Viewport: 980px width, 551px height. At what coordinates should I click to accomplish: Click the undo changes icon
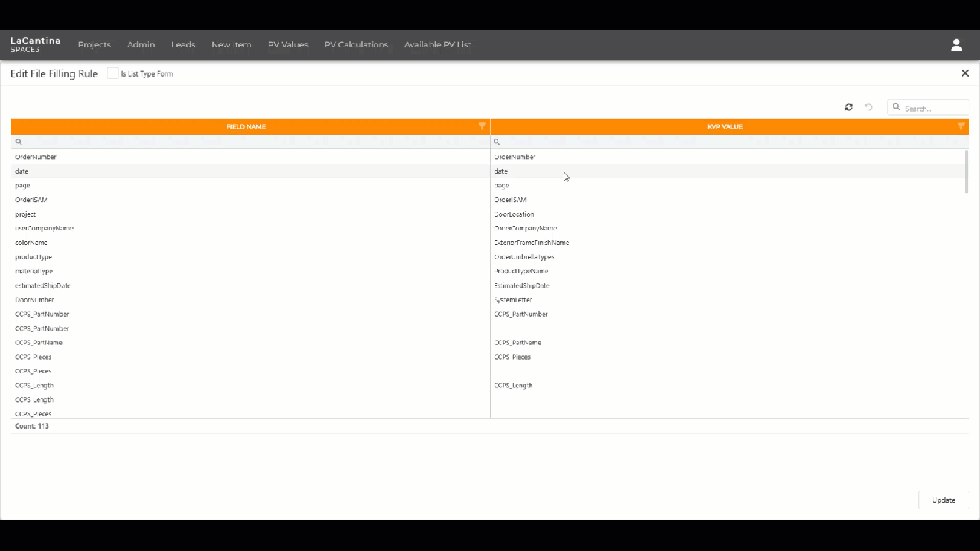point(869,107)
